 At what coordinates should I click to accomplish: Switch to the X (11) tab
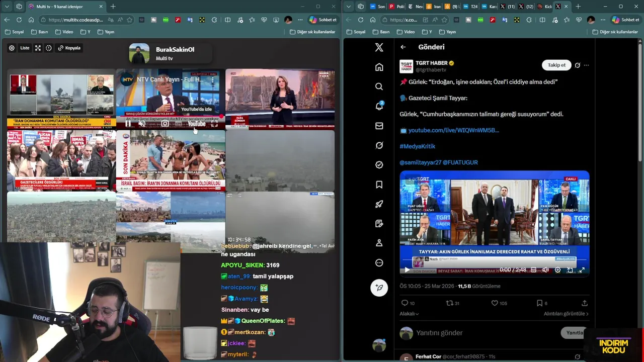508,7
